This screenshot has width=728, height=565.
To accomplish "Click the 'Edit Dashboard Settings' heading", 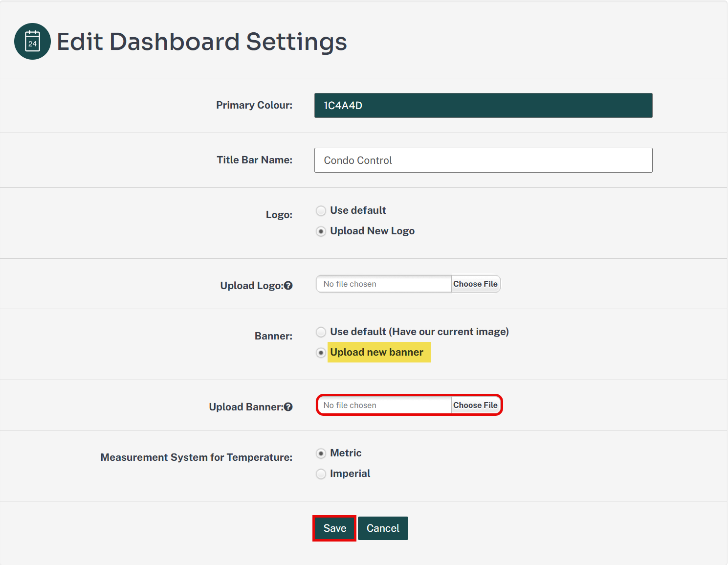I will tap(202, 42).
